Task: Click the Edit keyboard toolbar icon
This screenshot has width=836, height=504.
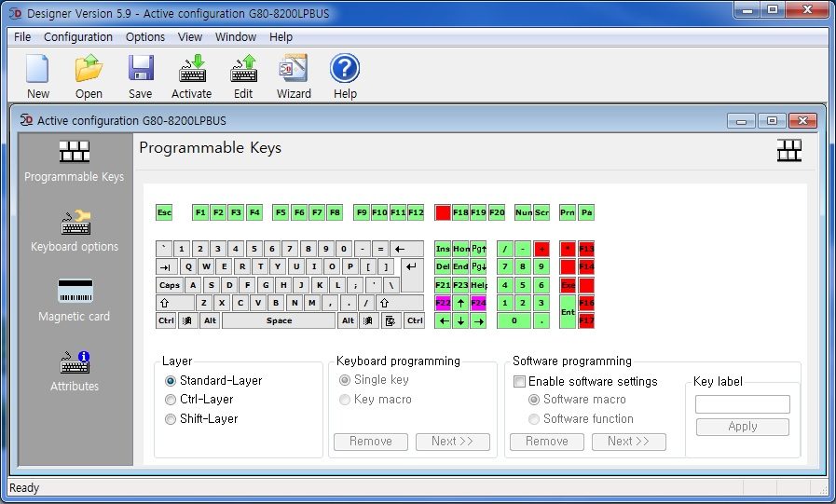Action: coord(243,69)
